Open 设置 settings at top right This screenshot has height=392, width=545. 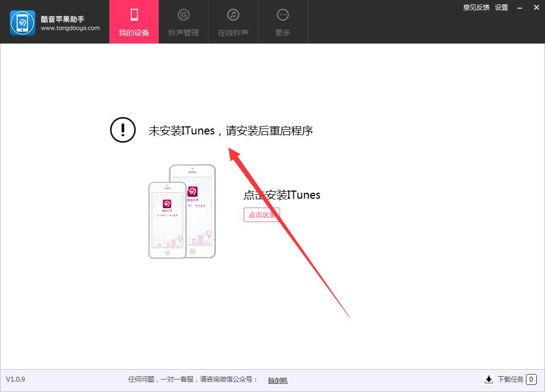[501, 7]
